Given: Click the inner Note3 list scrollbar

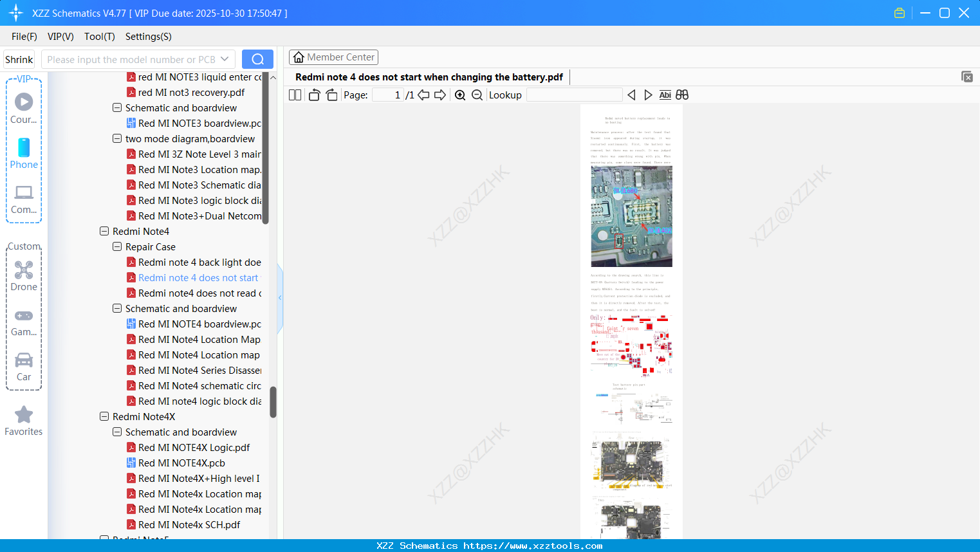Looking at the screenshot, I should [265, 148].
